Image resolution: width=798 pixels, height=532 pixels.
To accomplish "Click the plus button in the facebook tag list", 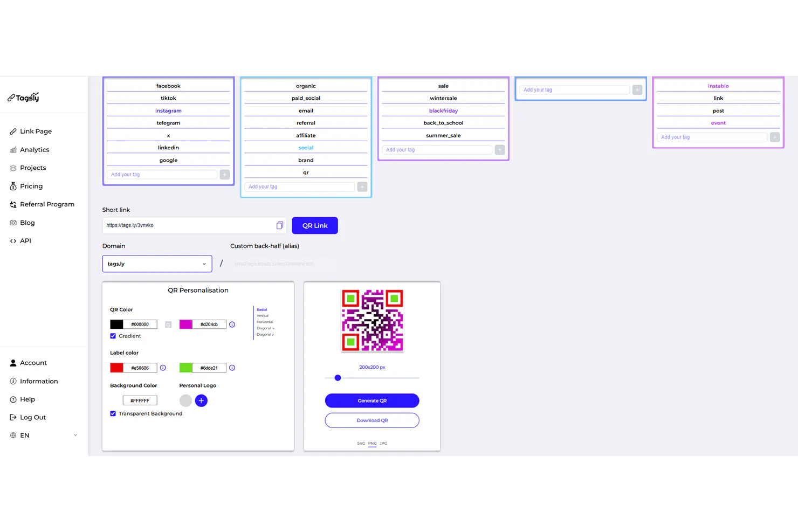I will click(225, 175).
